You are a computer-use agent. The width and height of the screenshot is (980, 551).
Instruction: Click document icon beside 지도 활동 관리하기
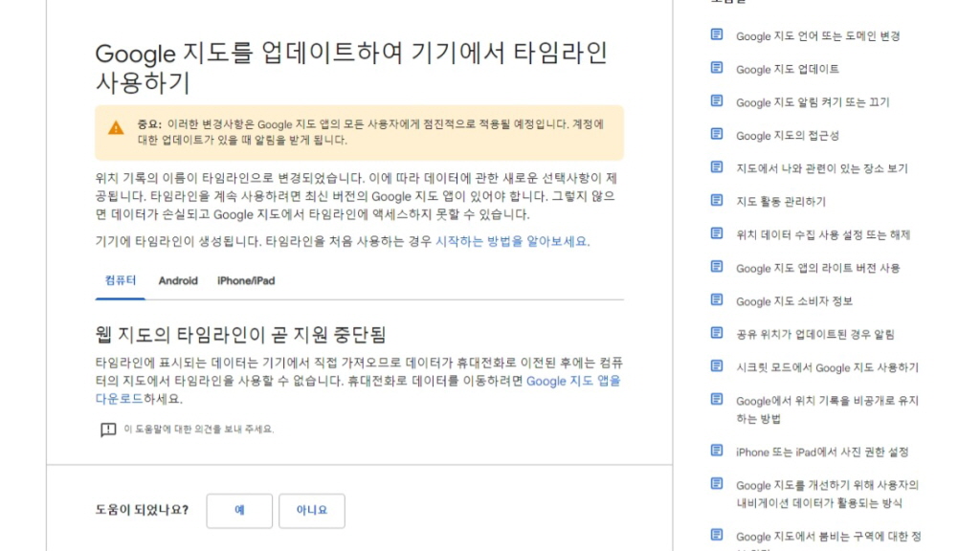click(x=717, y=200)
